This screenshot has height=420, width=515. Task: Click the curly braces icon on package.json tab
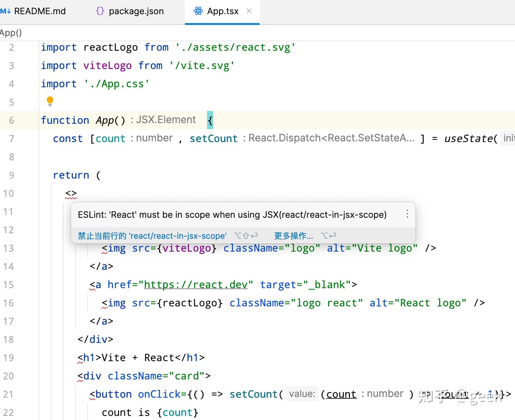[x=100, y=11]
